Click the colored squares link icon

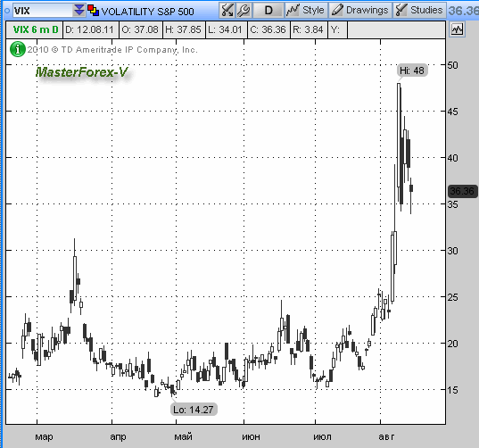pos(93,11)
